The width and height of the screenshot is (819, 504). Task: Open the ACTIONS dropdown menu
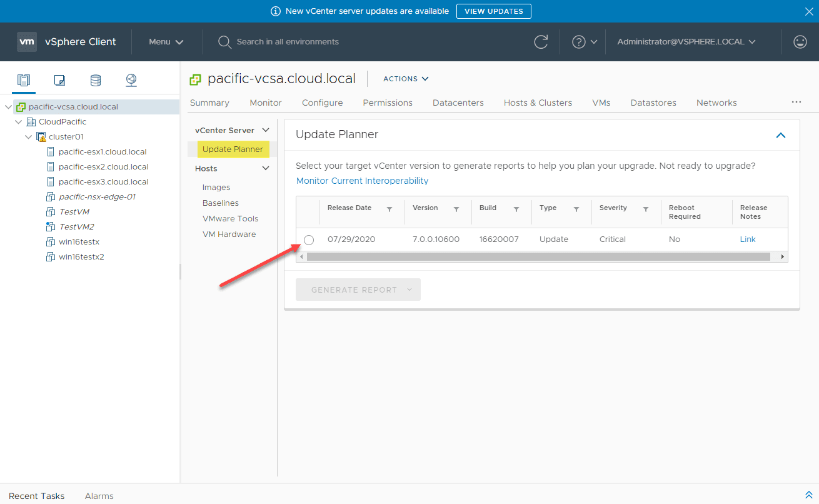tap(406, 79)
